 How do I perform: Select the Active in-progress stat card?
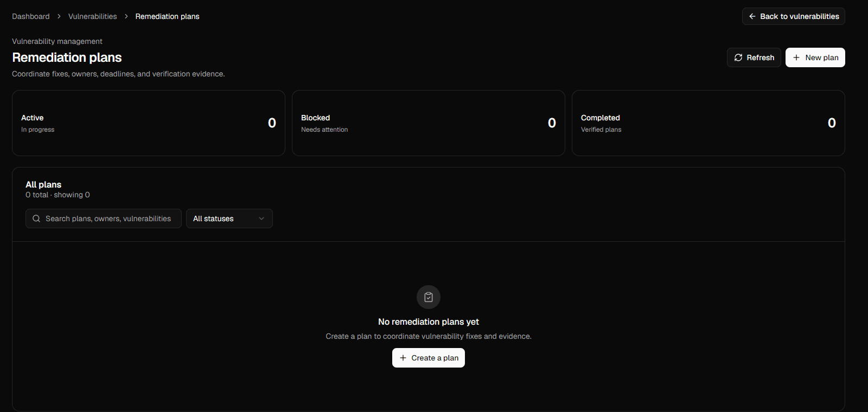pyautogui.click(x=149, y=123)
